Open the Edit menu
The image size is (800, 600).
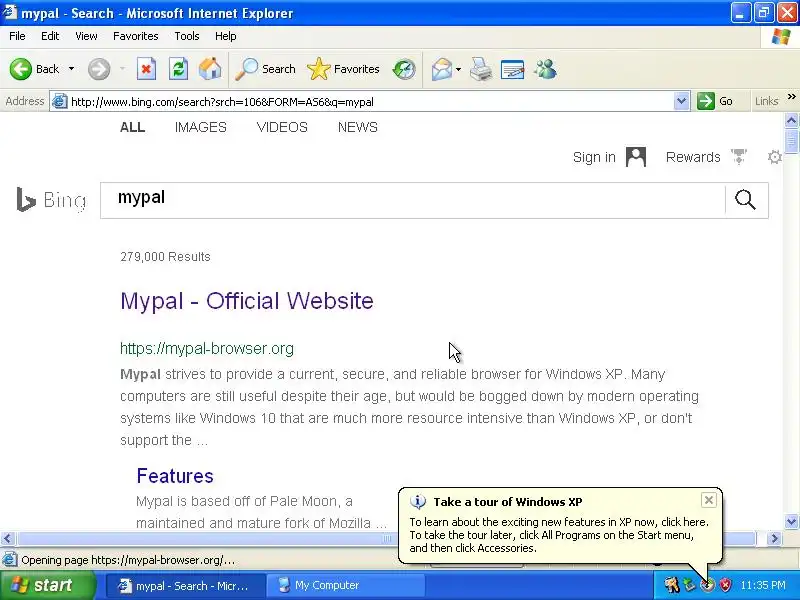coord(50,36)
